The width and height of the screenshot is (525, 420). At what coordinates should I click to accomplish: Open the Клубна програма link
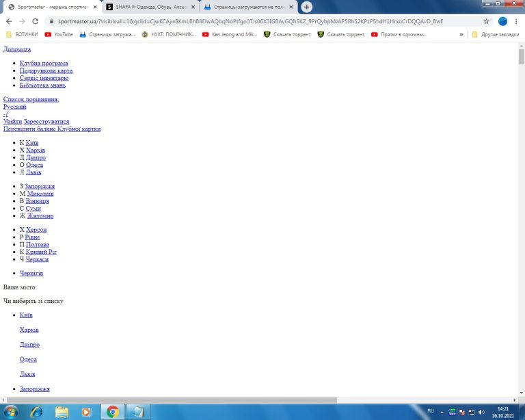44,64
